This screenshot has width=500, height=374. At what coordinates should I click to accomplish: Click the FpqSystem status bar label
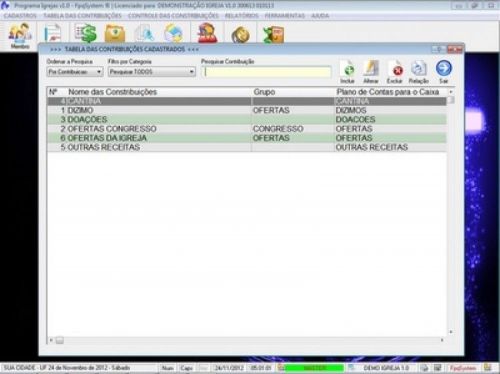pyautogui.click(x=463, y=368)
